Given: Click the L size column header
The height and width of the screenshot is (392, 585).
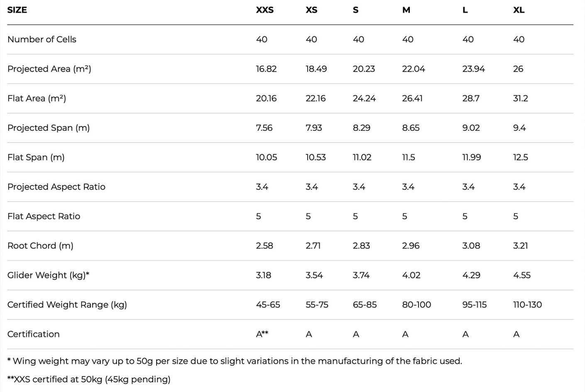Looking at the screenshot, I should coord(465,10).
